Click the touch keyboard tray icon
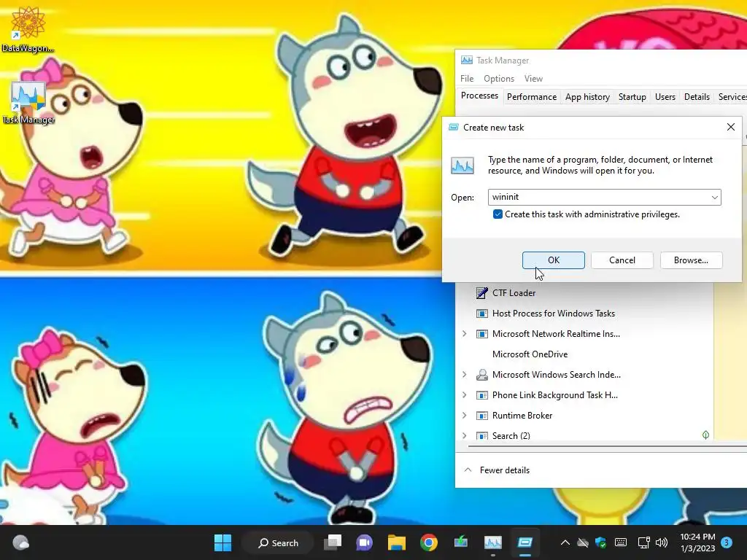Screen dimensions: 747x560 (x=621, y=542)
